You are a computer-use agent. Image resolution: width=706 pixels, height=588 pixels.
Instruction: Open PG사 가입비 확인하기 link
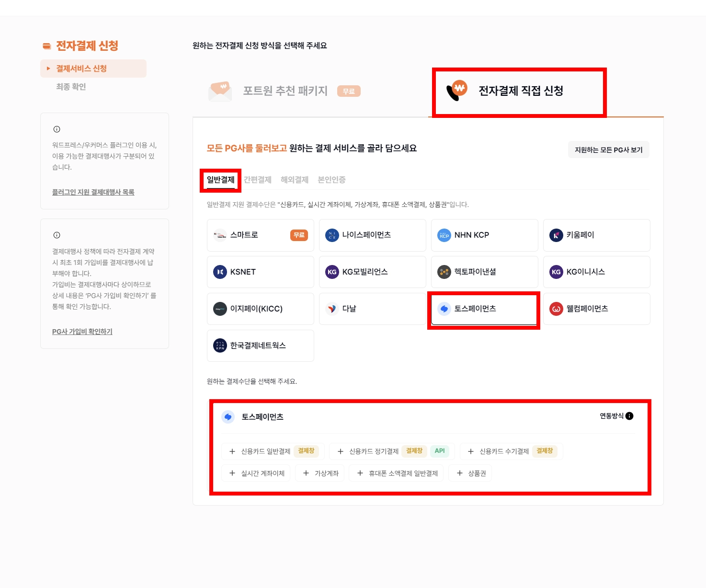(82, 332)
